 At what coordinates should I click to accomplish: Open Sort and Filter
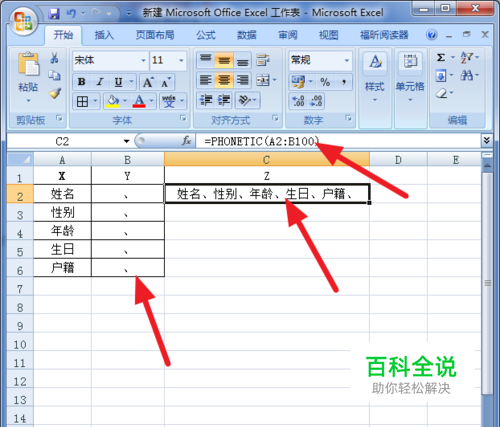click(466, 58)
